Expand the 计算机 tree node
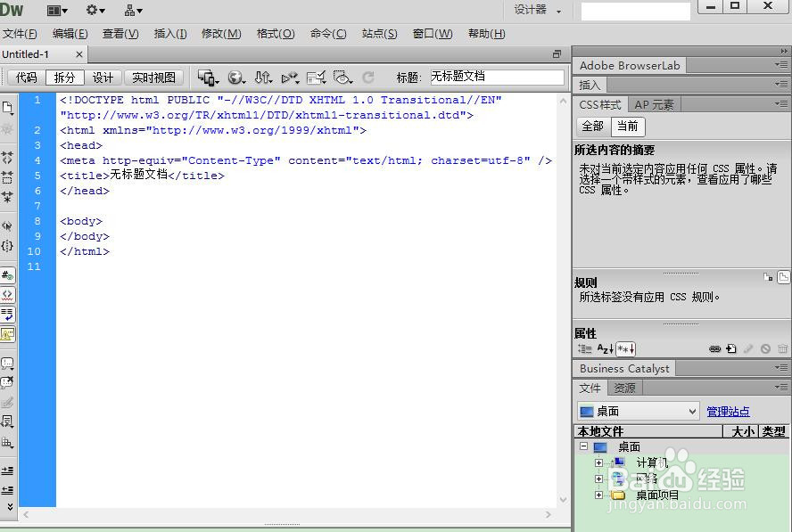The height and width of the screenshot is (532, 792). (598, 462)
